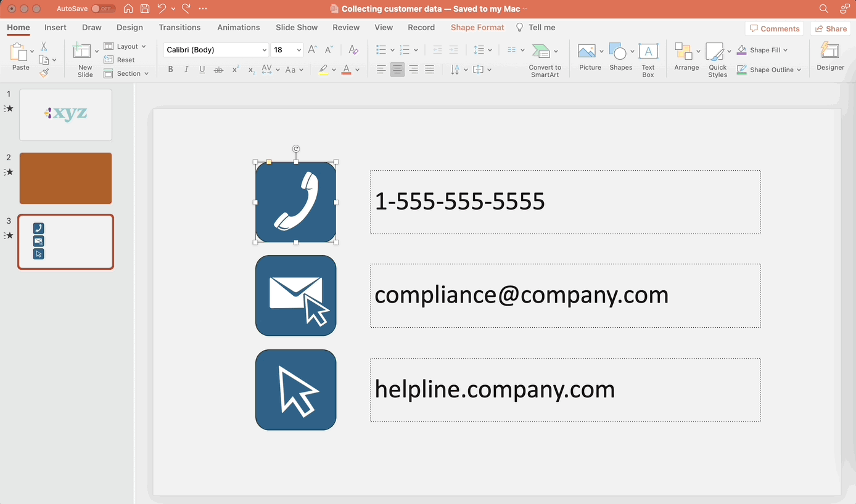Open the Comments panel
This screenshot has width=856, height=504.
point(775,28)
